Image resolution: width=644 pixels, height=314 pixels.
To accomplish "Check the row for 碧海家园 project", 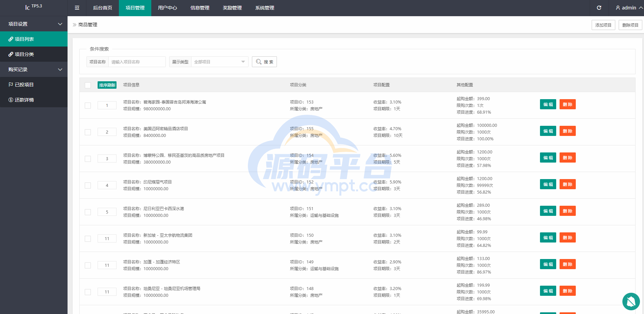I will click(x=88, y=105).
